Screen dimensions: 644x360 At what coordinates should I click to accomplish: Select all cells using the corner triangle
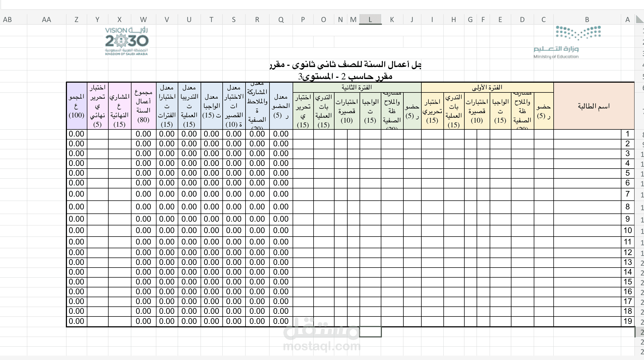point(640,19)
